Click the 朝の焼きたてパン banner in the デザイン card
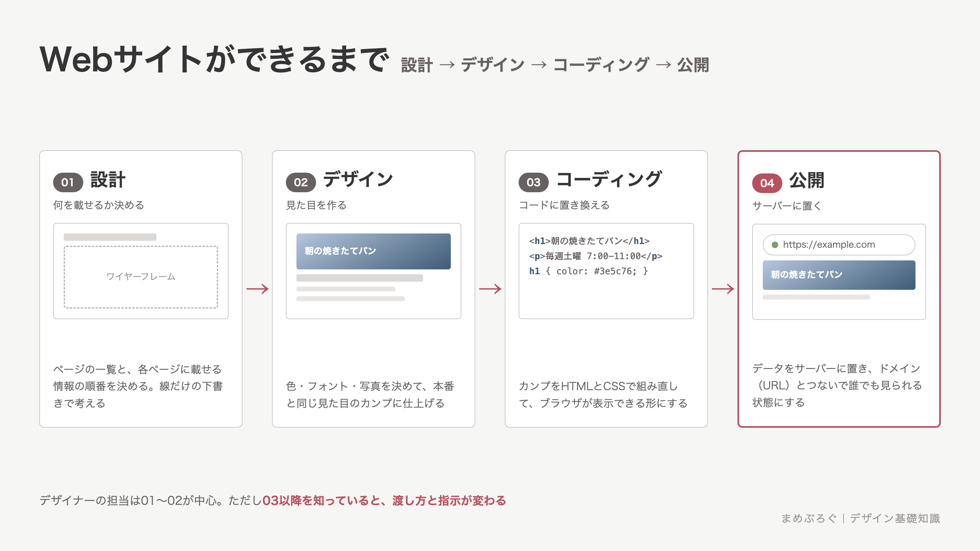The height and width of the screenshot is (551, 980). (373, 251)
